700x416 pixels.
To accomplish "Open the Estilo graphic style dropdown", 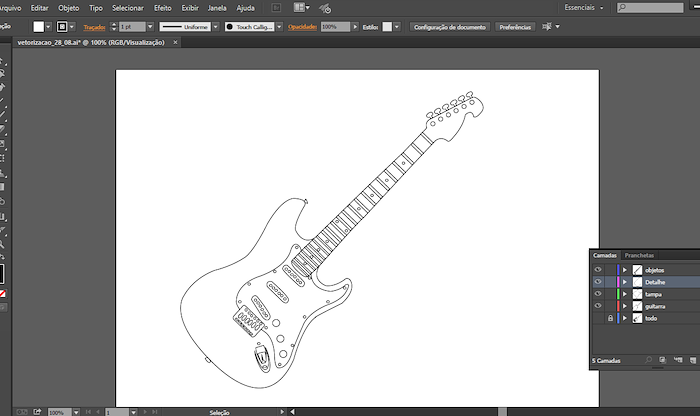I will coord(397,27).
